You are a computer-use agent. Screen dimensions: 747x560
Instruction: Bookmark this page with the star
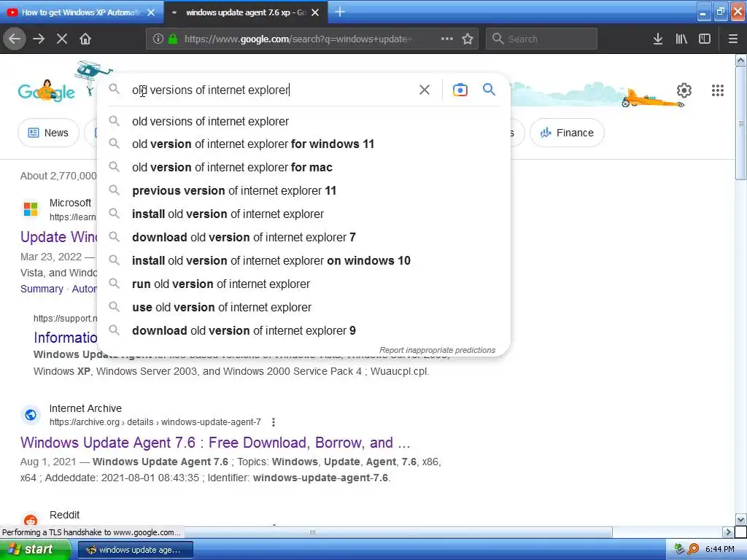[468, 39]
